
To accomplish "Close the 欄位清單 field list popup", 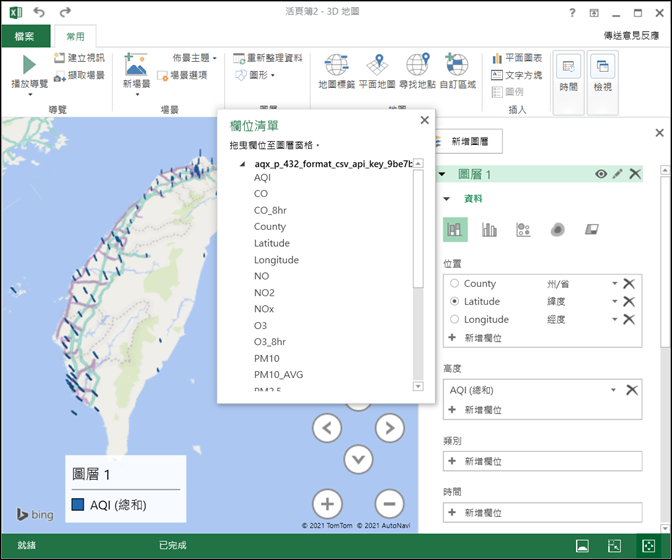I will pyautogui.click(x=424, y=120).
